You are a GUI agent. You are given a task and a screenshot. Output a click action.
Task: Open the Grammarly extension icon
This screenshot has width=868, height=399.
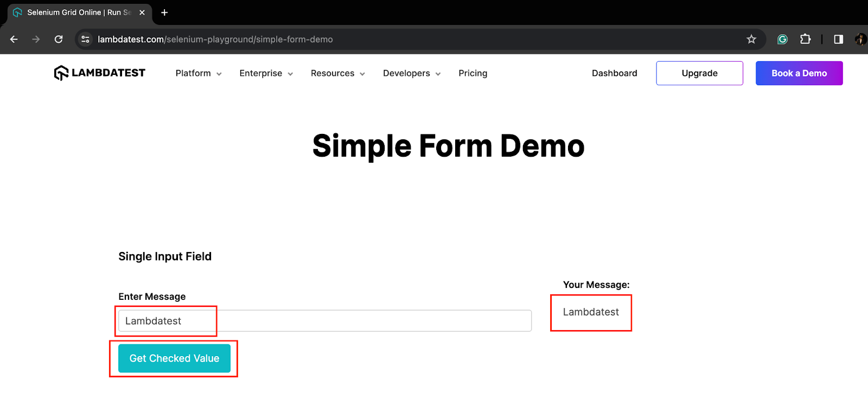782,39
